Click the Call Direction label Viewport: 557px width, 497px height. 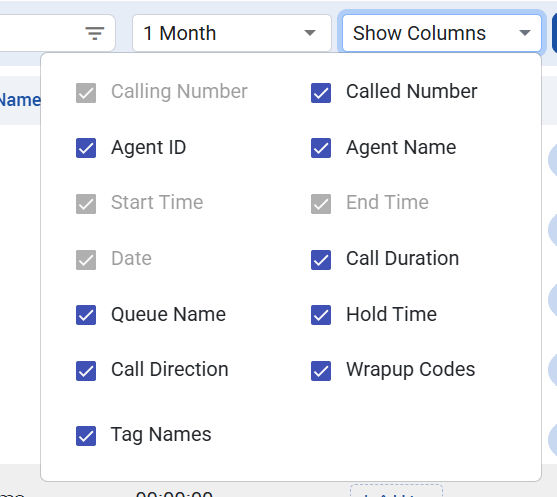pyautogui.click(x=169, y=369)
